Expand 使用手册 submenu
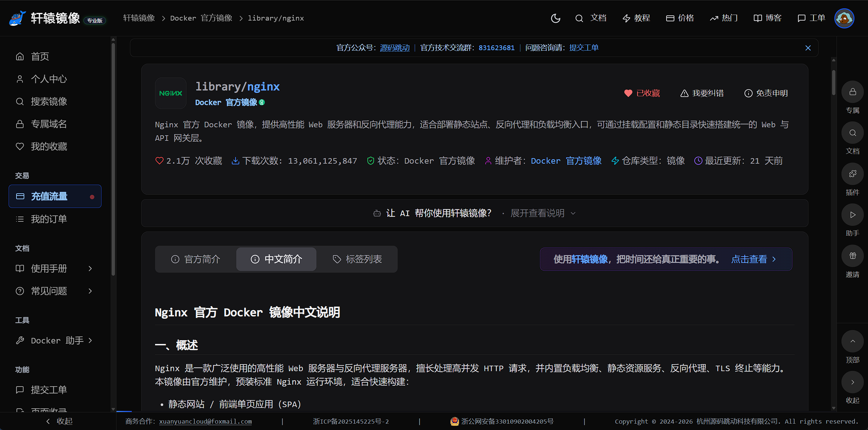The image size is (868, 430). [55, 269]
